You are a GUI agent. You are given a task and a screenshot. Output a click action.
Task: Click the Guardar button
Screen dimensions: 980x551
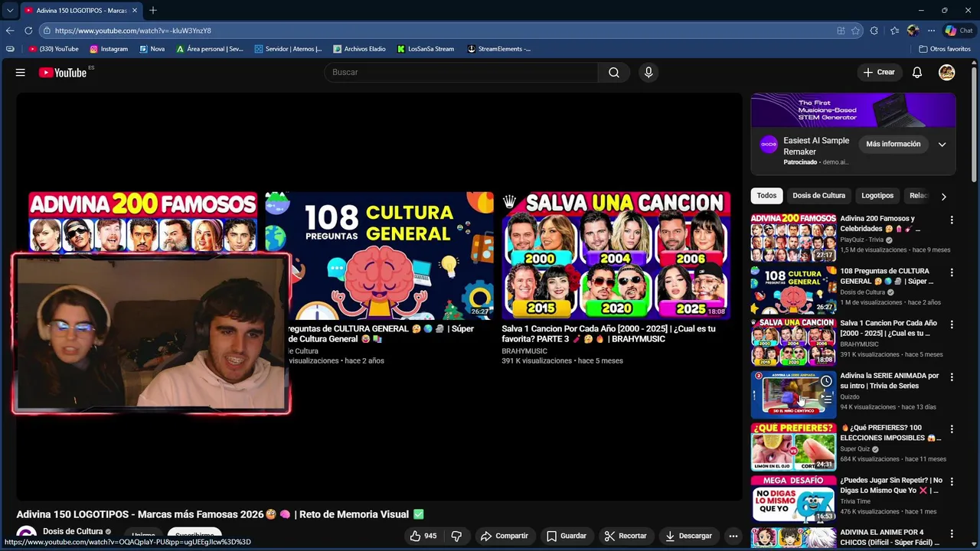click(x=567, y=536)
